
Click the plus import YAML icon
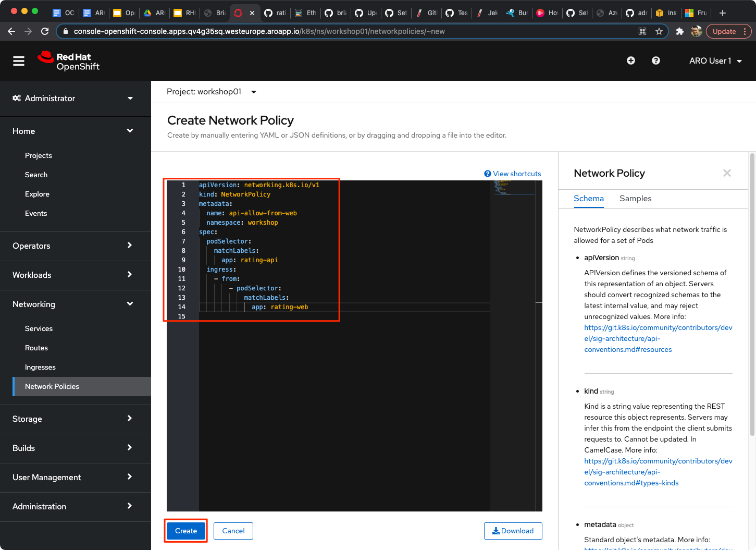coord(631,60)
